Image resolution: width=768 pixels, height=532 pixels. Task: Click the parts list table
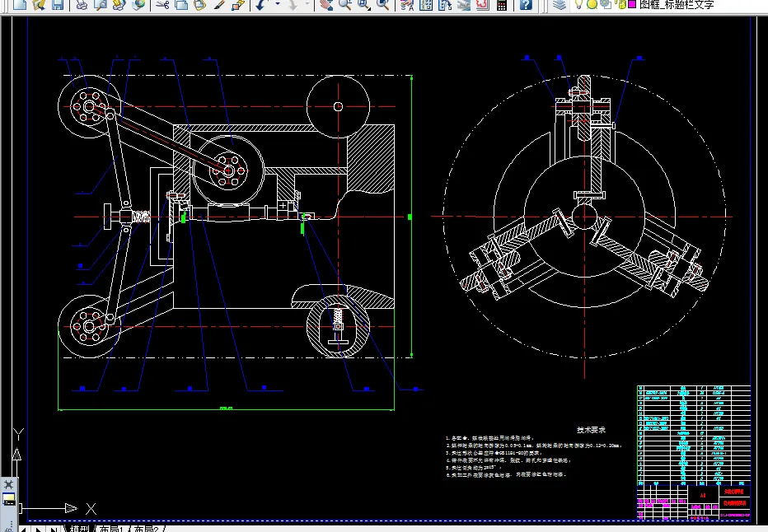(x=694, y=436)
